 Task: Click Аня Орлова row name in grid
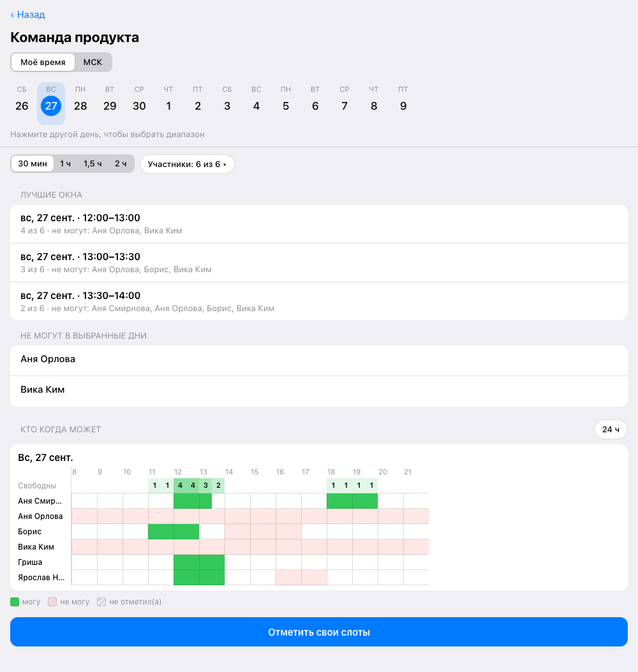(40, 516)
